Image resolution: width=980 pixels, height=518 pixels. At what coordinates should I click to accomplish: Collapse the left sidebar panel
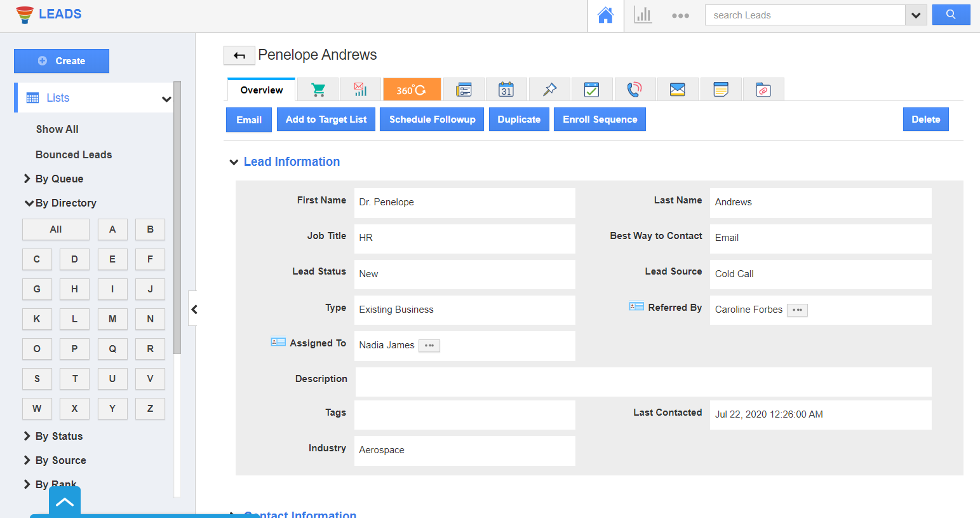tap(194, 310)
